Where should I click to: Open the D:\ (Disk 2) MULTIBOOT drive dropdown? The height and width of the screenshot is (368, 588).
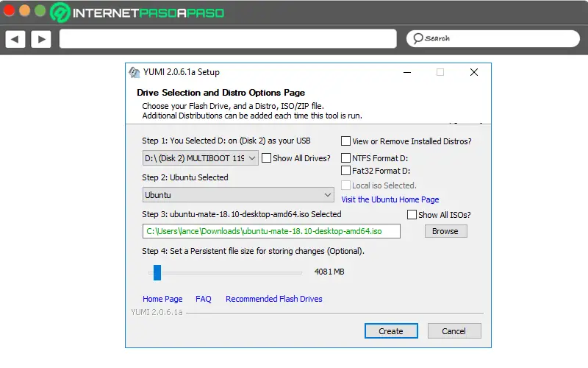click(200, 158)
